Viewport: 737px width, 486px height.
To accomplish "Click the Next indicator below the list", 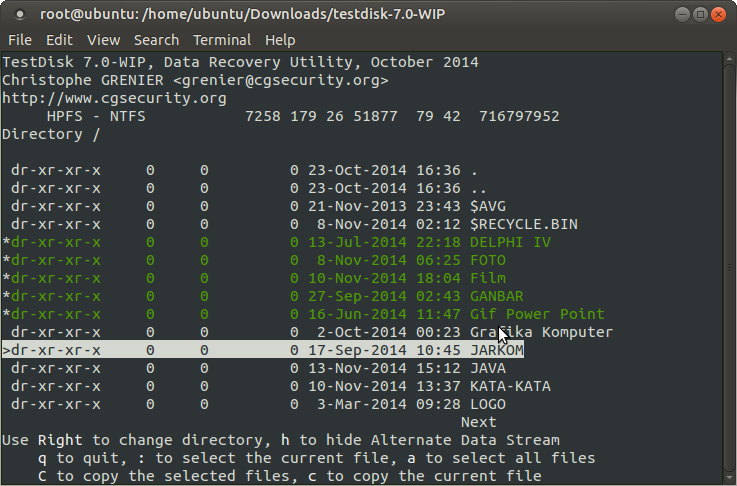I will 478,422.
